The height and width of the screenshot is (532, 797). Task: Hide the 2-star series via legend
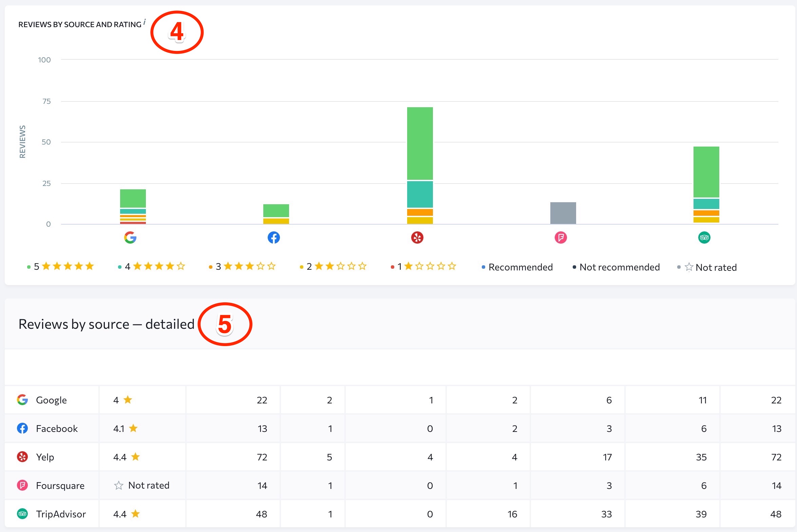334,267
